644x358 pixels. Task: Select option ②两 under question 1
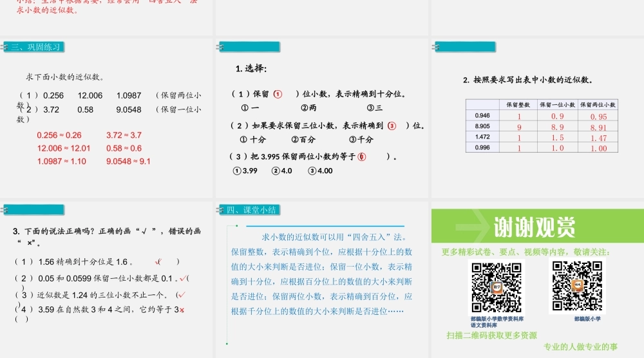pos(308,108)
